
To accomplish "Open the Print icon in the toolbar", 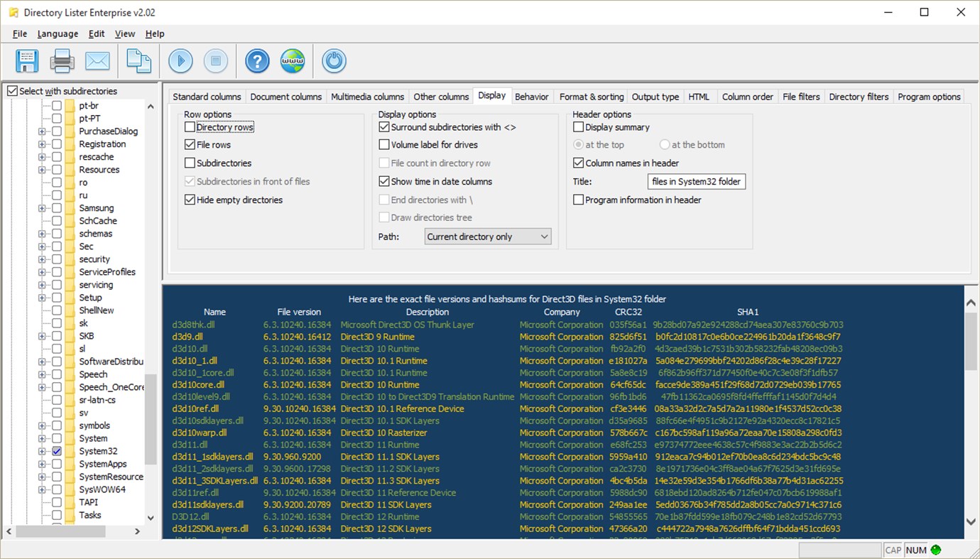I will coord(62,61).
